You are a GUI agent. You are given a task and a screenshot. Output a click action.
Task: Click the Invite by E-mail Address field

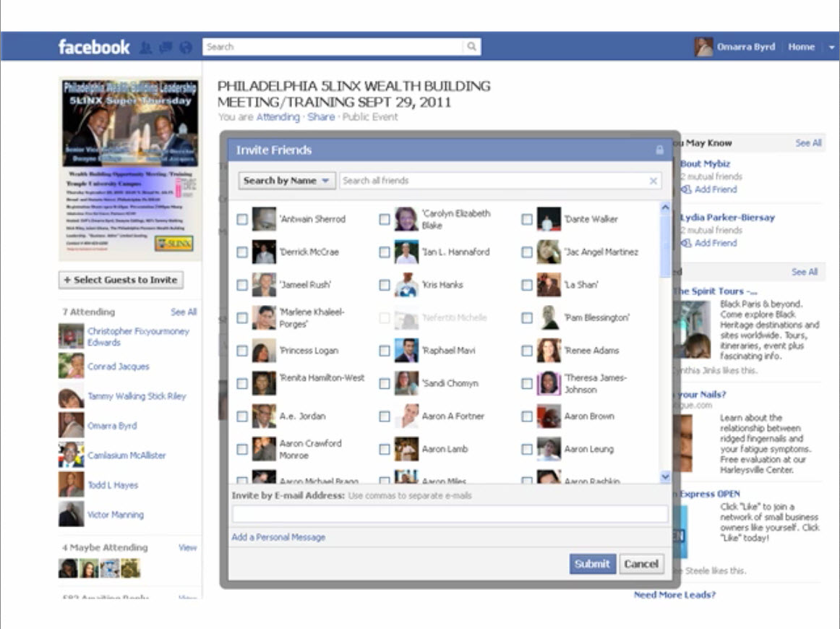(450, 514)
